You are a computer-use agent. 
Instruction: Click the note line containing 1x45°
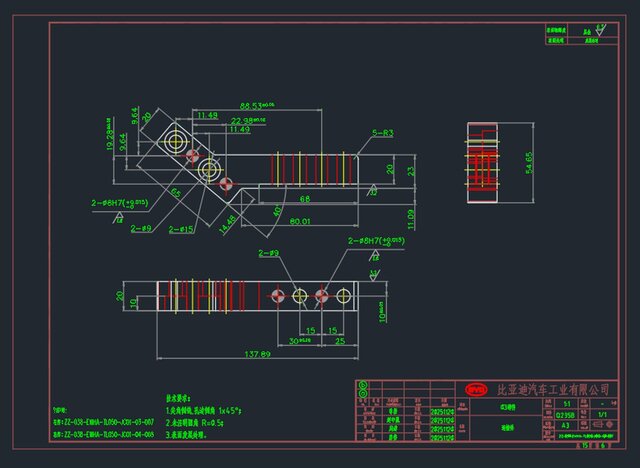(204, 411)
